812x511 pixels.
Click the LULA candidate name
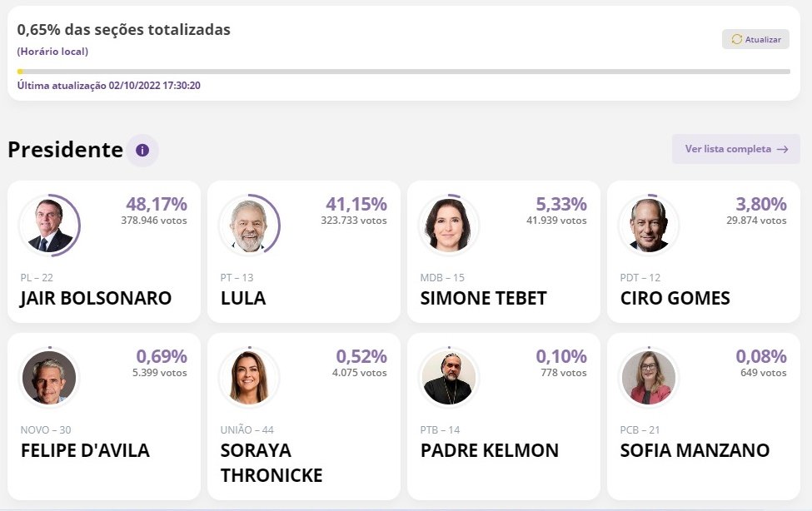coord(243,298)
